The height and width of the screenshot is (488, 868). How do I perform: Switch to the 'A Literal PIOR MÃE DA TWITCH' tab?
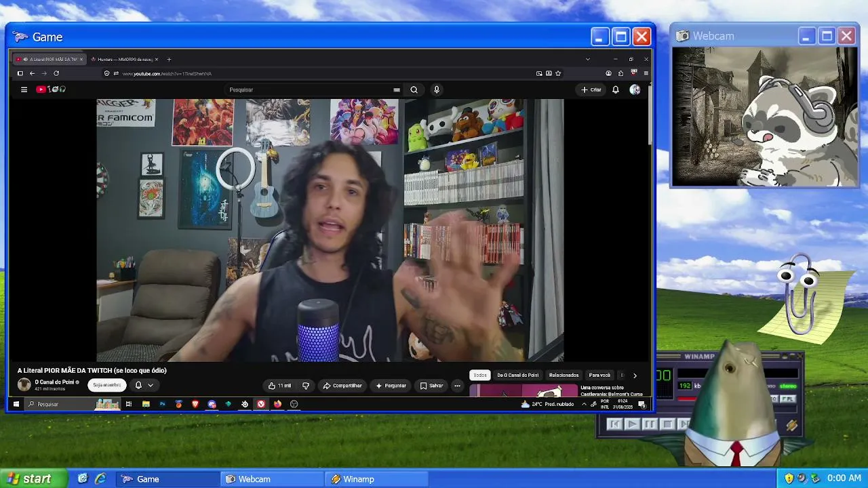point(50,60)
